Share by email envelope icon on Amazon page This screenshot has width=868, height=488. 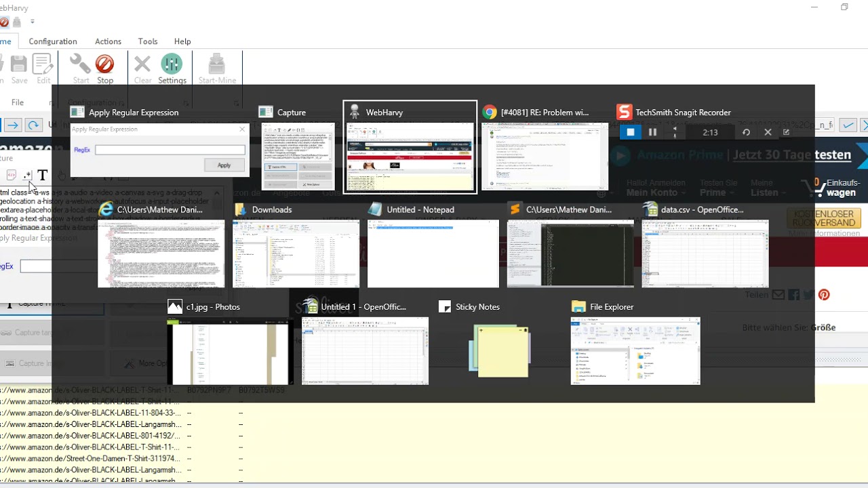coord(778,295)
